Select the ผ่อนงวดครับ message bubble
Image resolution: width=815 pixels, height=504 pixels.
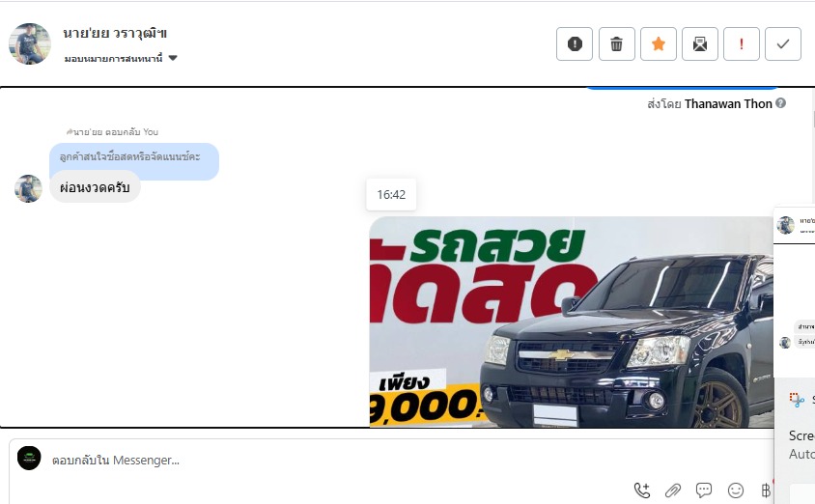tap(95, 187)
